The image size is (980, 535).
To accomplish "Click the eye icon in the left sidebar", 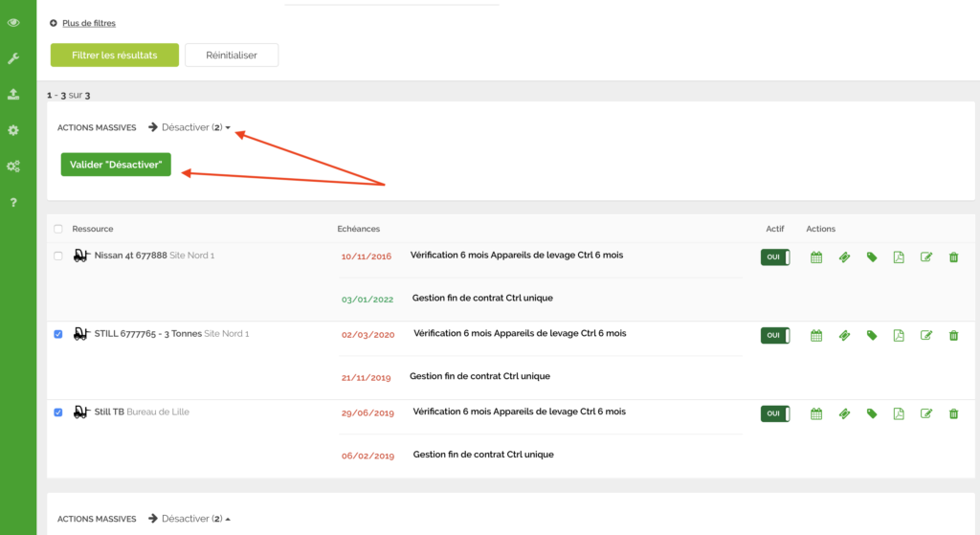I will 13,23.
